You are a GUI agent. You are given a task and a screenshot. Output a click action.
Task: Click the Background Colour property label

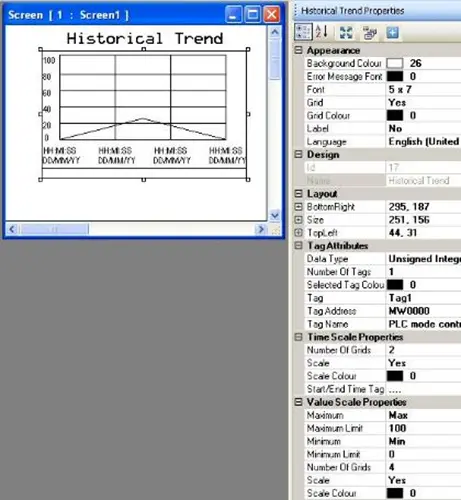pos(344,63)
